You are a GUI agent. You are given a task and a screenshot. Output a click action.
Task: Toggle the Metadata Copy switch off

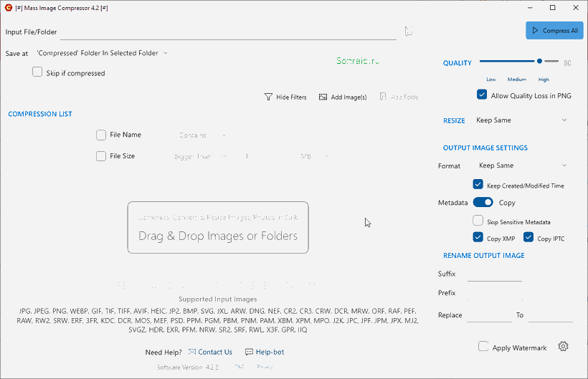coord(483,202)
